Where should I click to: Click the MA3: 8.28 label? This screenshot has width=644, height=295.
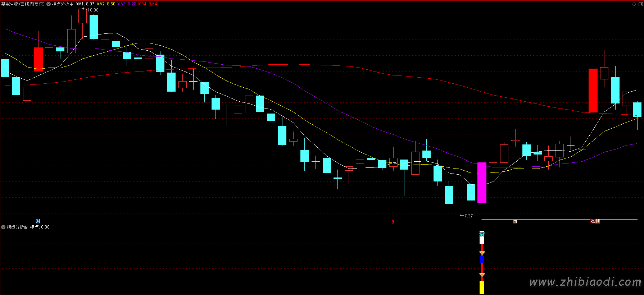[x=127, y=4]
